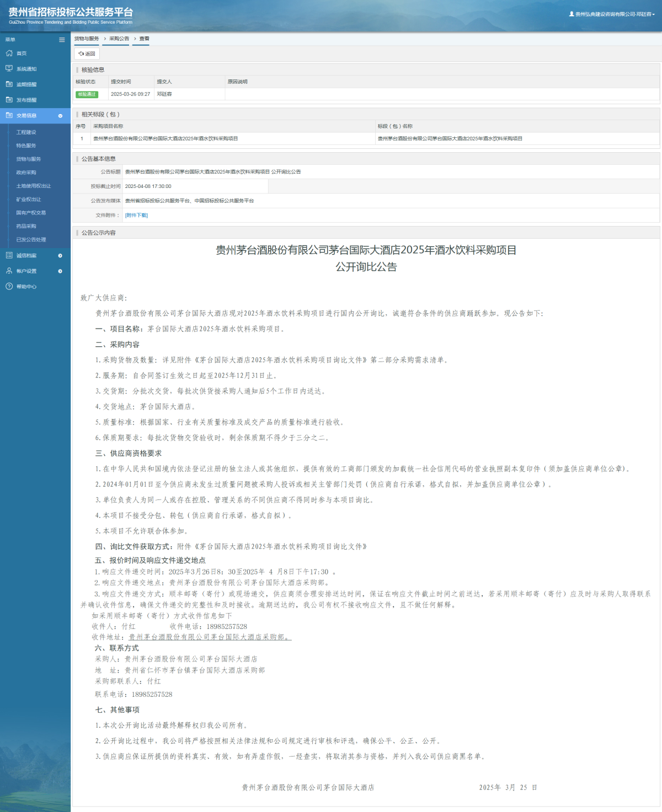
Task: Toggle the sidebar hamburger menu
Action: tap(61, 39)
